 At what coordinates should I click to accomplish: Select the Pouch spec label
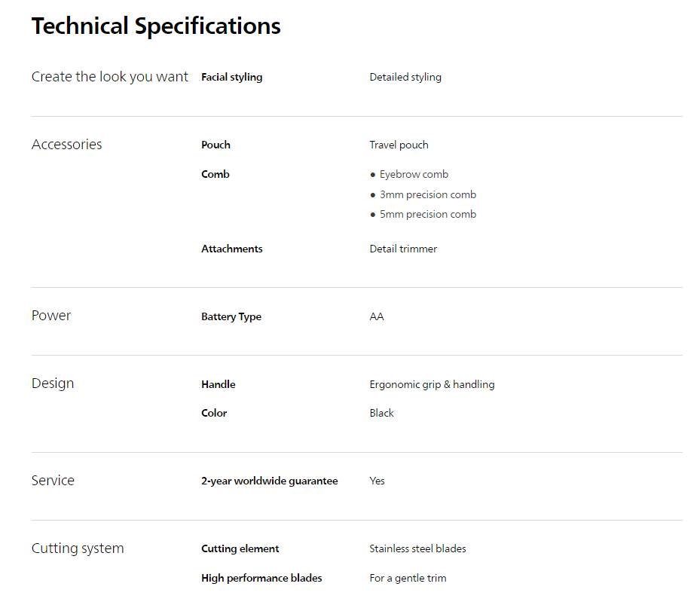pos(216,145)
